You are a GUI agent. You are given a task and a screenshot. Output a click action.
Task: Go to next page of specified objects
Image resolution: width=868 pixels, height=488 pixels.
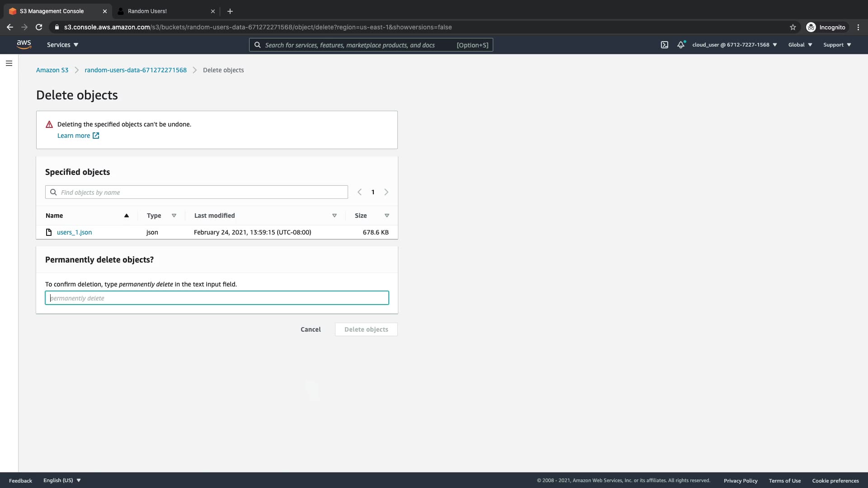click(x=386, y=192)
